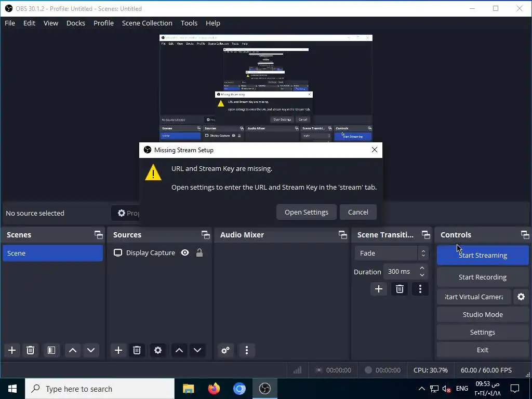This screenshot has width=532, height=399.
Task: Add a scene transition with plus icon
Action: pyautogui.click(x=379, y=289)
